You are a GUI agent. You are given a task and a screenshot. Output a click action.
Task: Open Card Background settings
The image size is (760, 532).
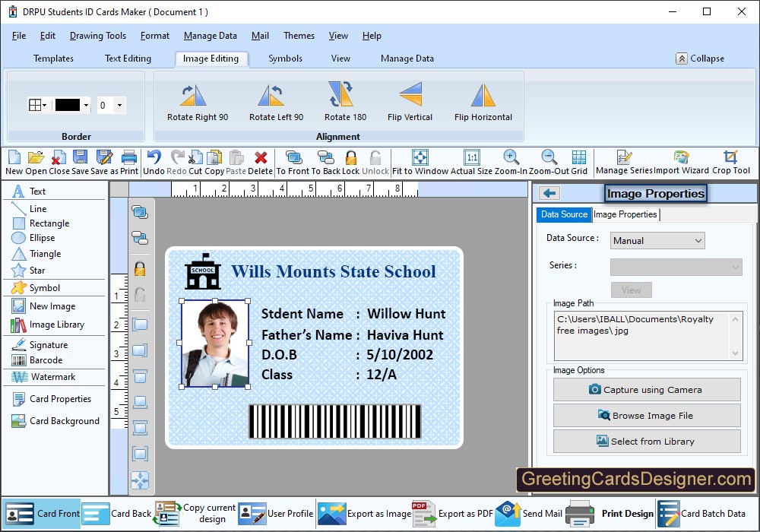pyautogui.click(x=55, y=421)
